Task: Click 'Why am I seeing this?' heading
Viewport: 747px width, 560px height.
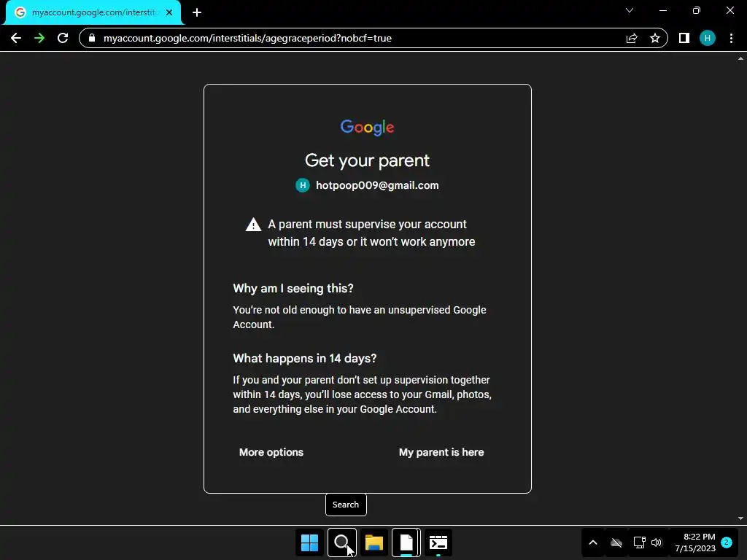Action: point(293,289)
